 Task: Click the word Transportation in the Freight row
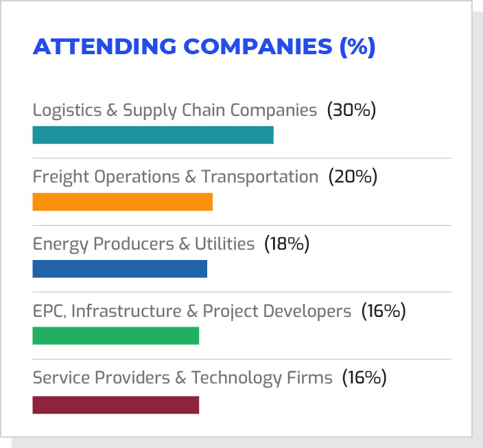tap(260, 177)
